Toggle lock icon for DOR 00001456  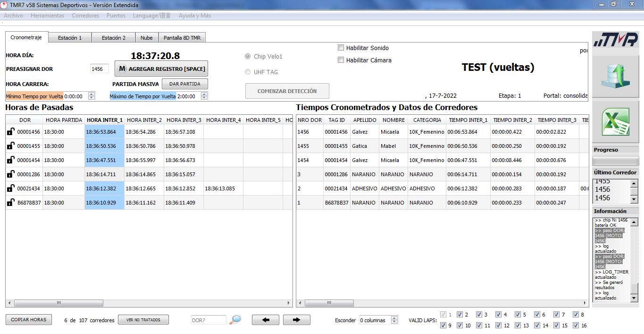coord(10,132)
